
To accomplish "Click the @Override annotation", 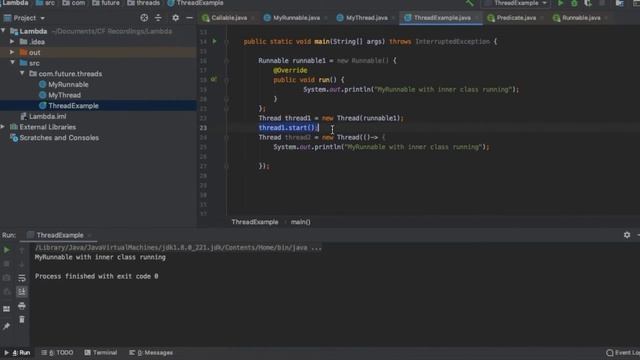I will [290, 70].
